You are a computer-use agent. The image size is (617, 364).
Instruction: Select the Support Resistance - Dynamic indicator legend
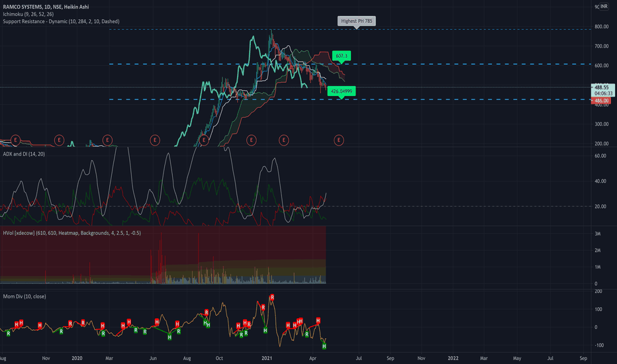[x=61, y=21]
